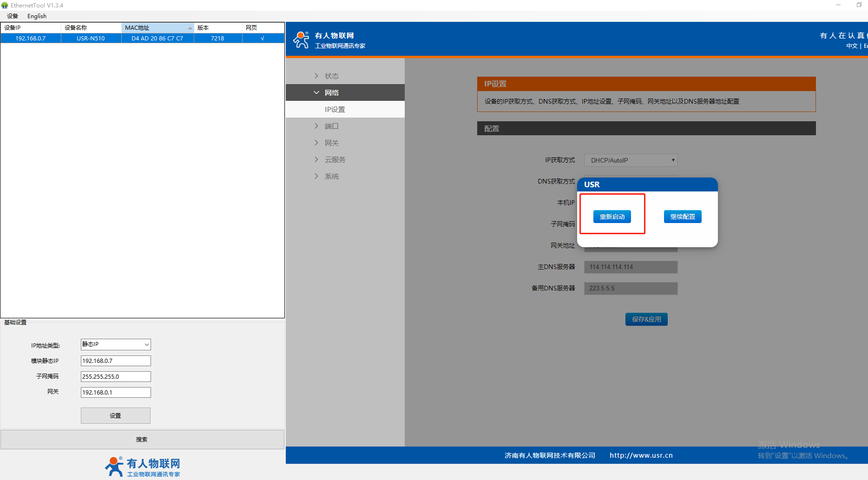Screen dimensions: 868x480
Task: Open the 设备 menu
Action: (13, 16)
